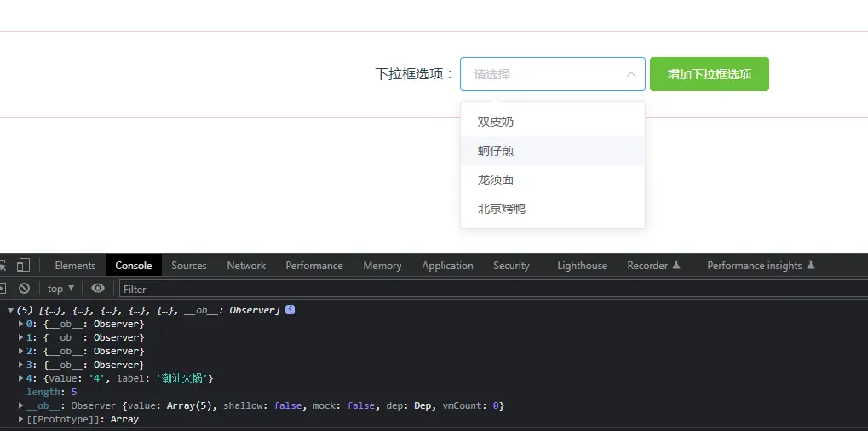
Task: Focus the console Filter input box
Action: pyautogui.click(x=492, y=289)
